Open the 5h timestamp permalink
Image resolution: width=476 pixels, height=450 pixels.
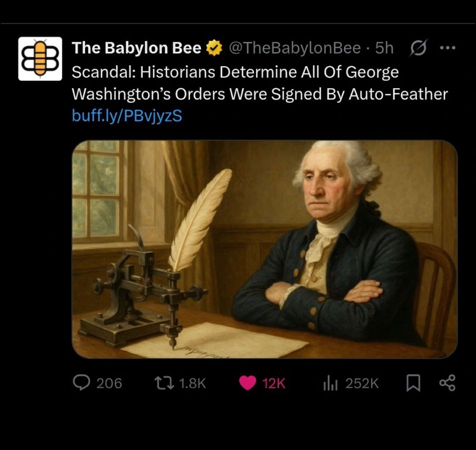[384, 48]
